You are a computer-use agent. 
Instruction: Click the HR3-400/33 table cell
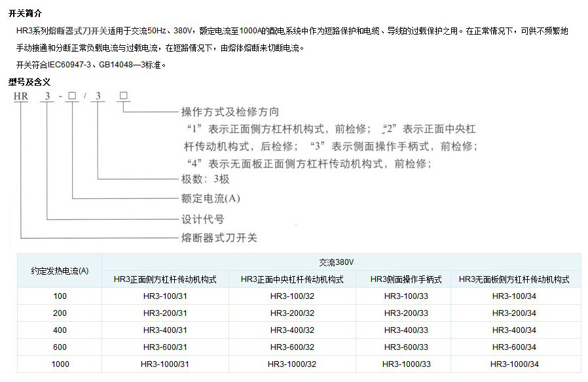click(406, 330)
